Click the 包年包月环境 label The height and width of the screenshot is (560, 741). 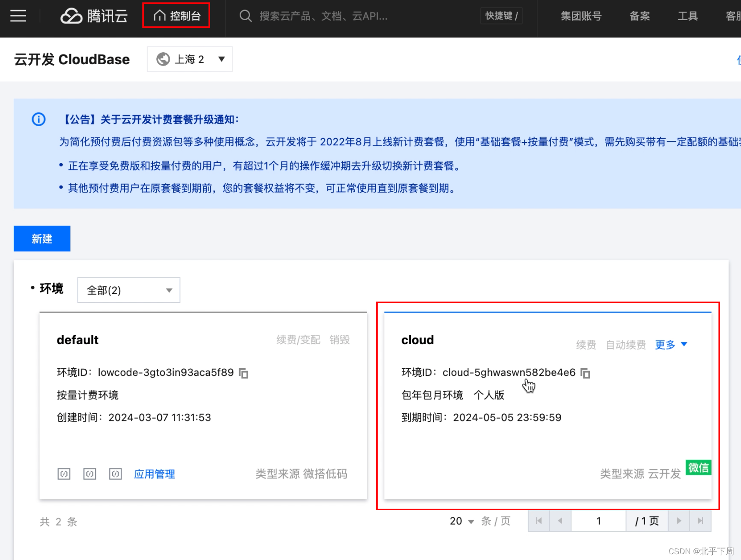click(x=432, y=395)
